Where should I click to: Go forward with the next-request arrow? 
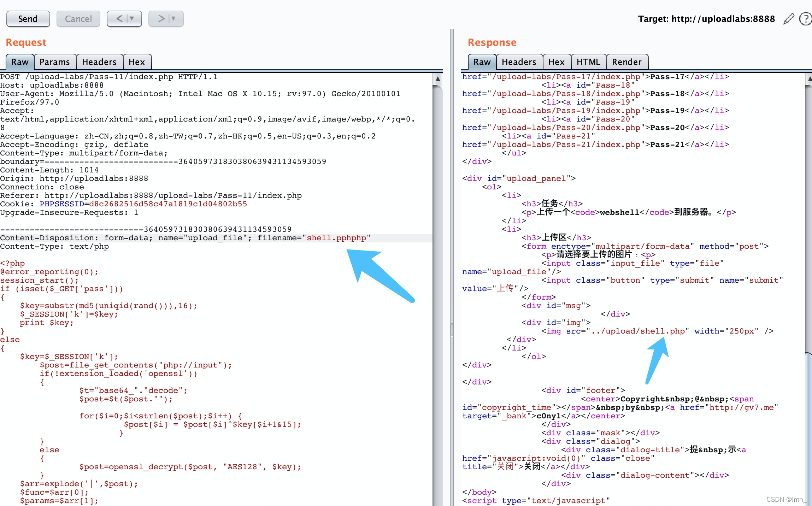[161, 19]
